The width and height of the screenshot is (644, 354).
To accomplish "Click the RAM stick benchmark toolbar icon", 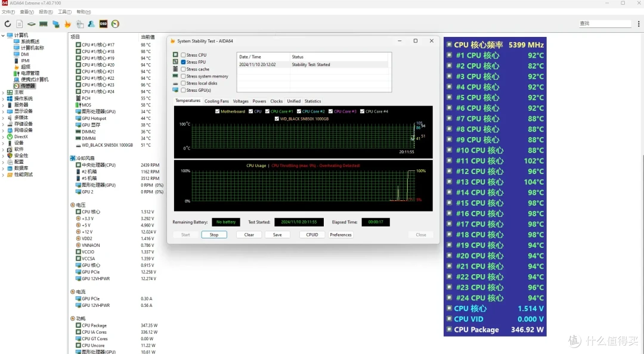I will 43,24.
